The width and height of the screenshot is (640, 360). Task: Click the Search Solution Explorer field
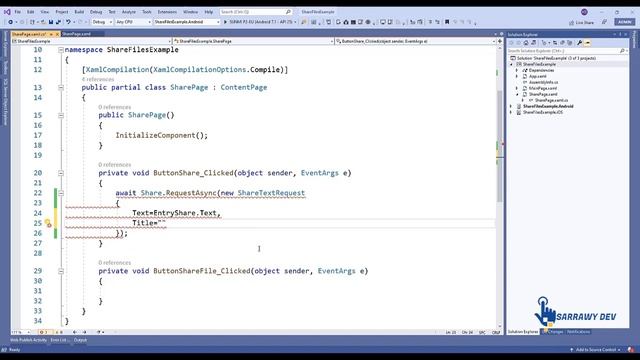(567, 51)
